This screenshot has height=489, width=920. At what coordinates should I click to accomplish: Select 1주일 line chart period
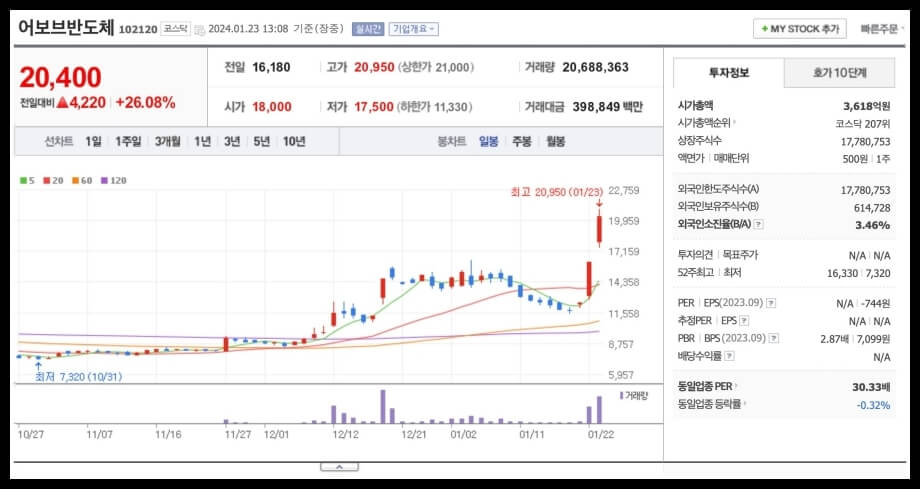(128, 141)
